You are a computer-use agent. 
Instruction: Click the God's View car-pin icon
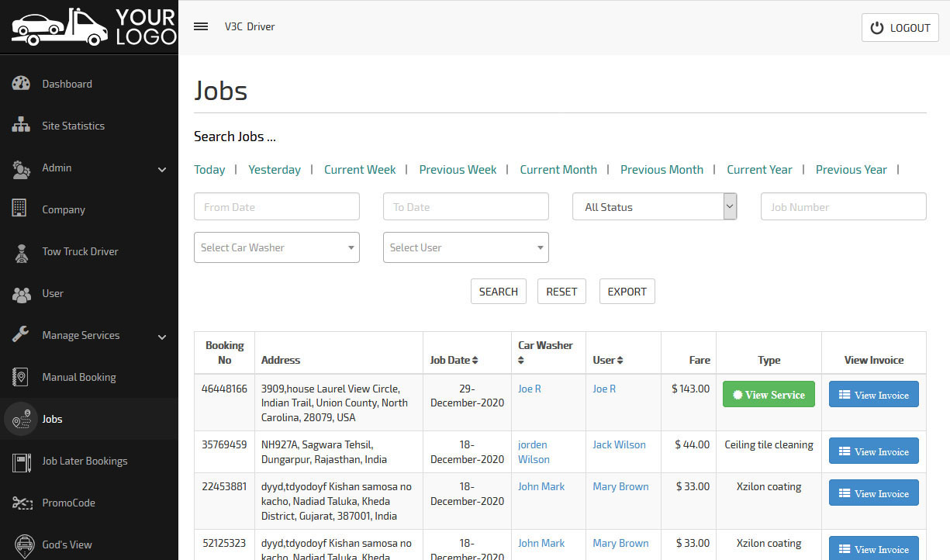pos(23,544)
